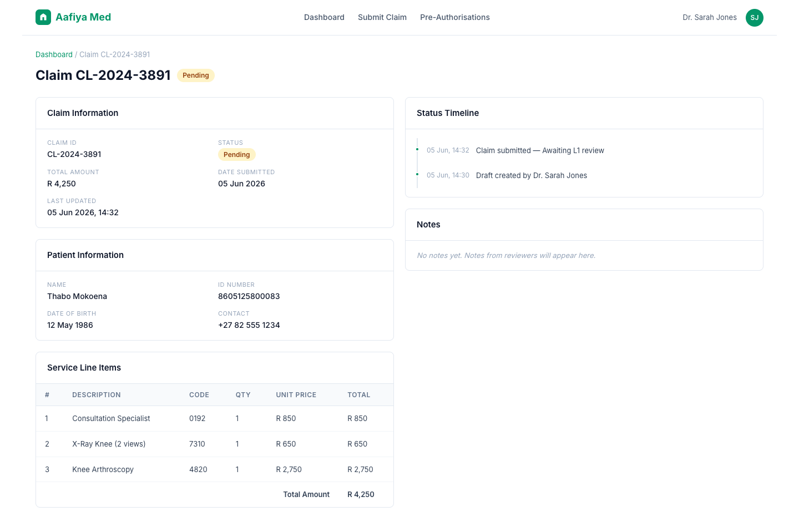The image size is (799, 532).
Task: Click timestamp '05 Jun, 14:32' in timeline
Action: (x=448, y=150)
